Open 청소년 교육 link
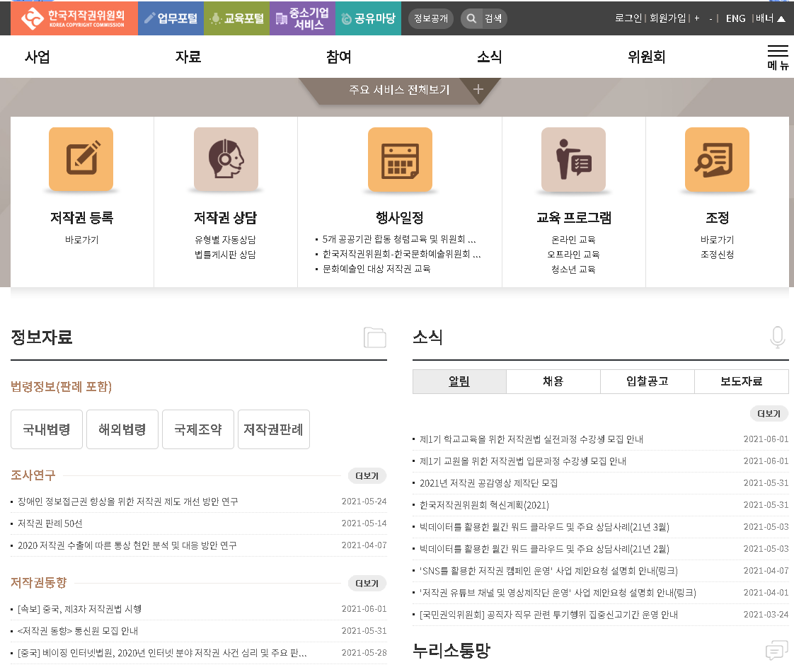This screenshot has height=672, width=794. pyautogui.click(x=573, y=270)
